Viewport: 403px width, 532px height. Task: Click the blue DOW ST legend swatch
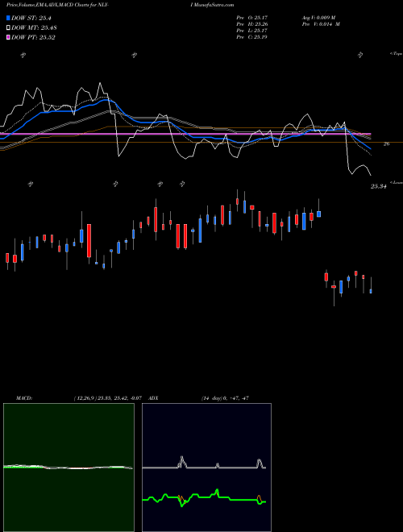click(8, 18)
